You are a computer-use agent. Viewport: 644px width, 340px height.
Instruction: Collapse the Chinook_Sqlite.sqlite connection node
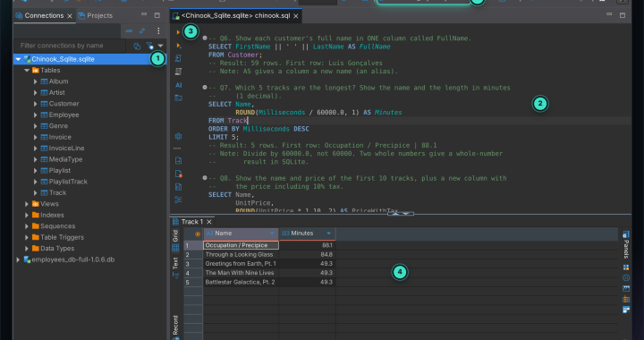point(18,59)
